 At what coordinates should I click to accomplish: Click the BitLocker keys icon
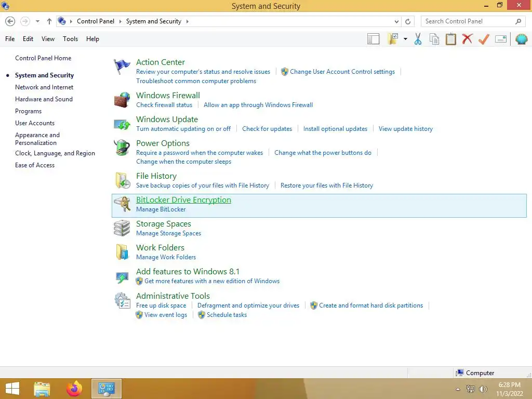122,204
